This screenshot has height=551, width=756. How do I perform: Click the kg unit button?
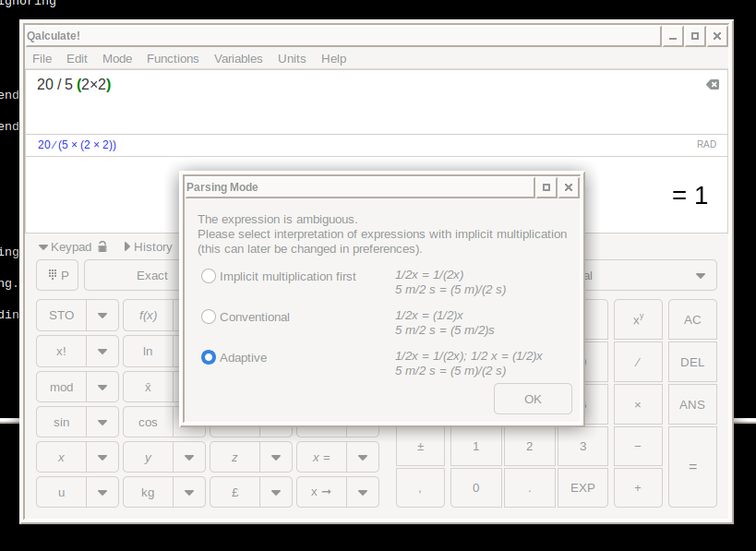tap(148, 492)
